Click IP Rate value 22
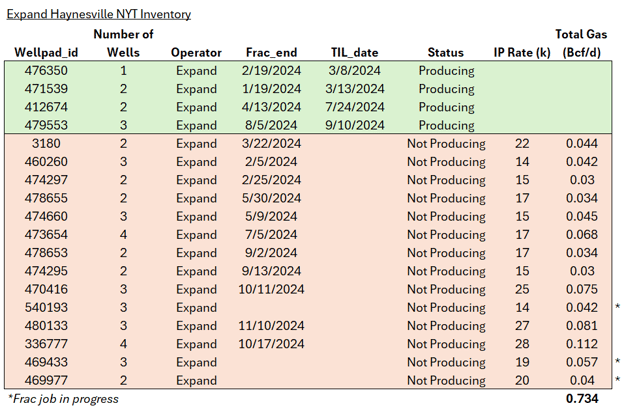 522,144
